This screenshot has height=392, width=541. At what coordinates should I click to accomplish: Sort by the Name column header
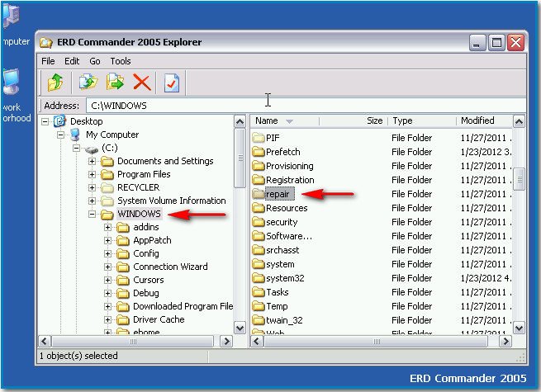[x=285, y=120]
